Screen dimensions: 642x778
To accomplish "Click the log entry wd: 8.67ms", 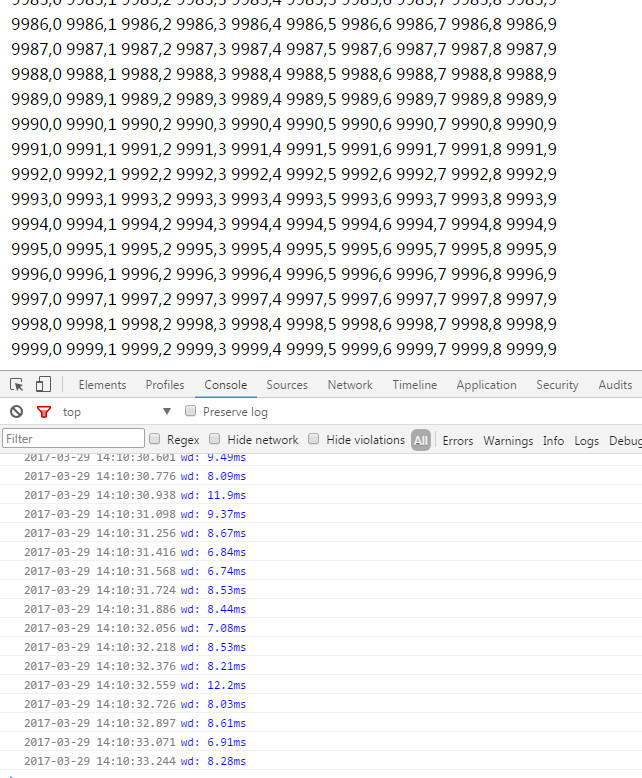I will (321, 533).
